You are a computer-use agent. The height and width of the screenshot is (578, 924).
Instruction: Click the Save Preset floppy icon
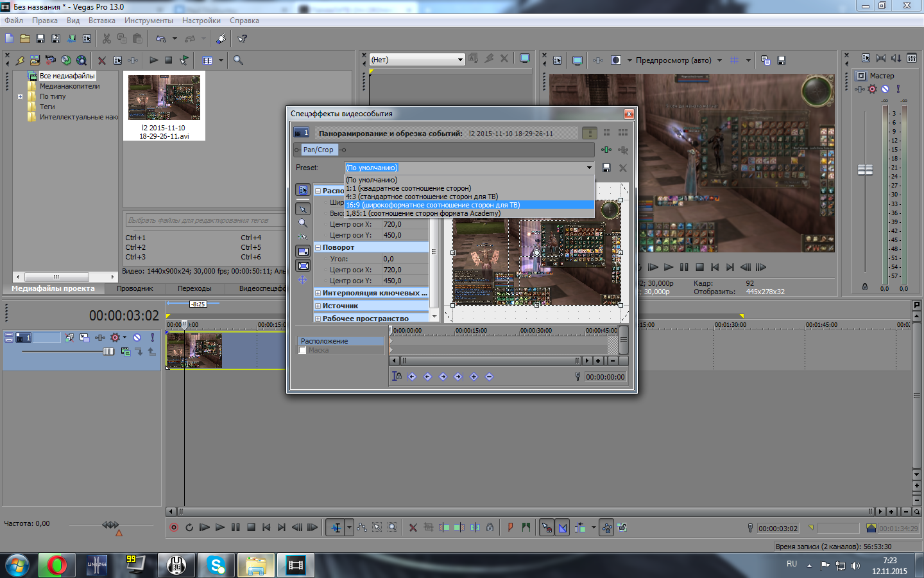point(606,168)
